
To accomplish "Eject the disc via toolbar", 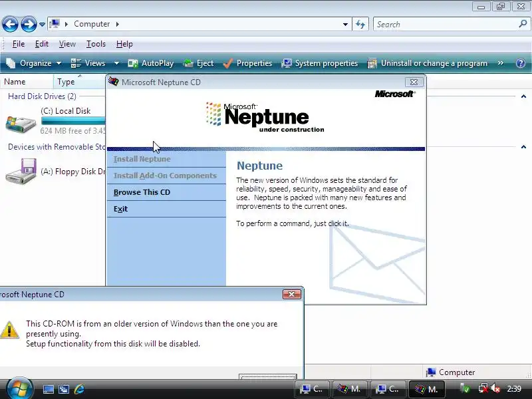I will click(198, 63).
